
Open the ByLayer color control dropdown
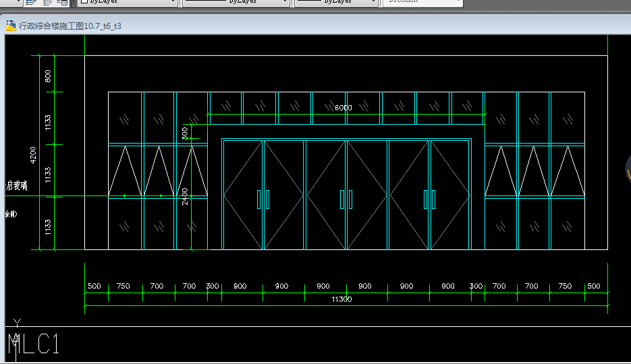[127, 2]
